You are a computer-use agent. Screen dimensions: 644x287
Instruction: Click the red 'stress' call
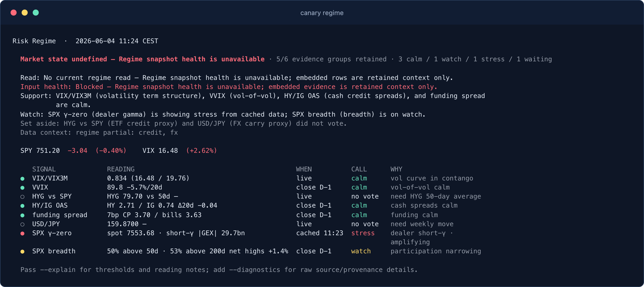tap(363, 233)
